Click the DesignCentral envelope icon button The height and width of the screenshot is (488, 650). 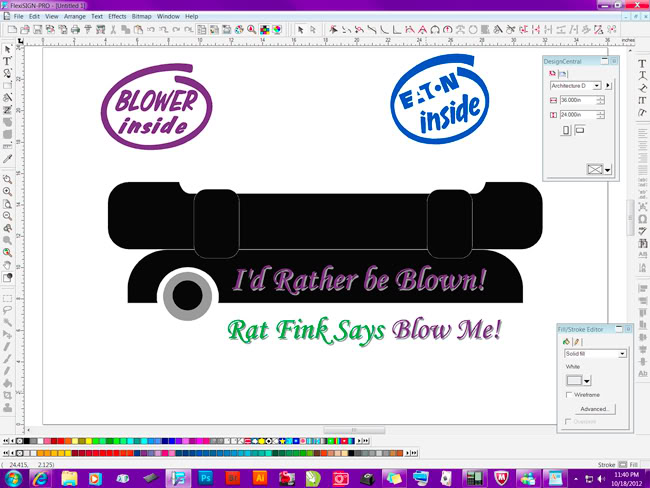pos(594,169)
